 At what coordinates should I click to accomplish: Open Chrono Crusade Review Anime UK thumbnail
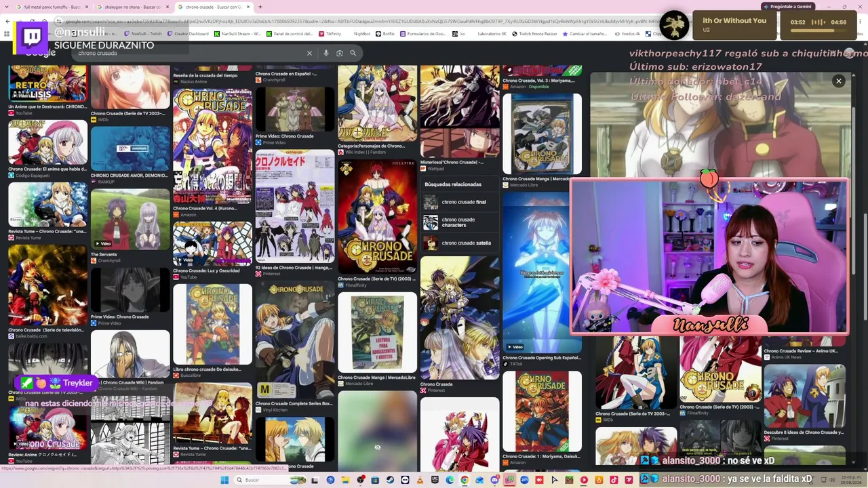click(804, 341)
